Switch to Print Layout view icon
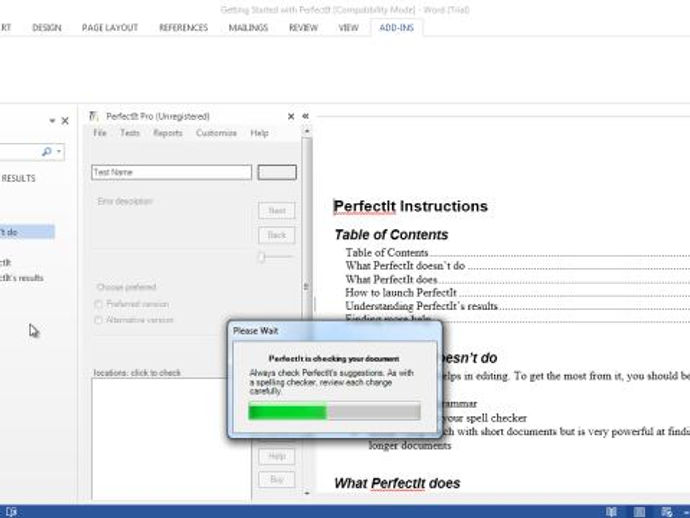 click(639, 512)
